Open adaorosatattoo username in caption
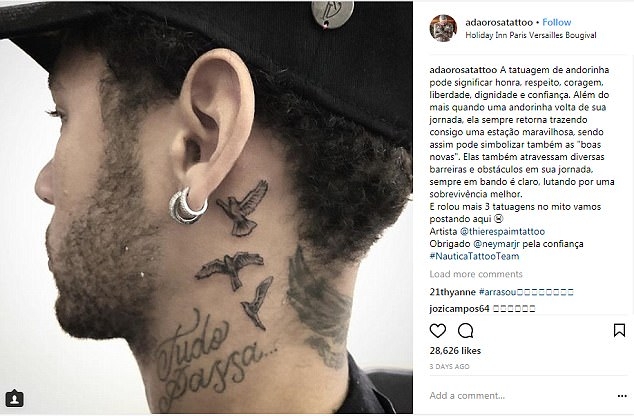Screen dimensions: 634x416 pyautogui.click(x=463, y=70)
